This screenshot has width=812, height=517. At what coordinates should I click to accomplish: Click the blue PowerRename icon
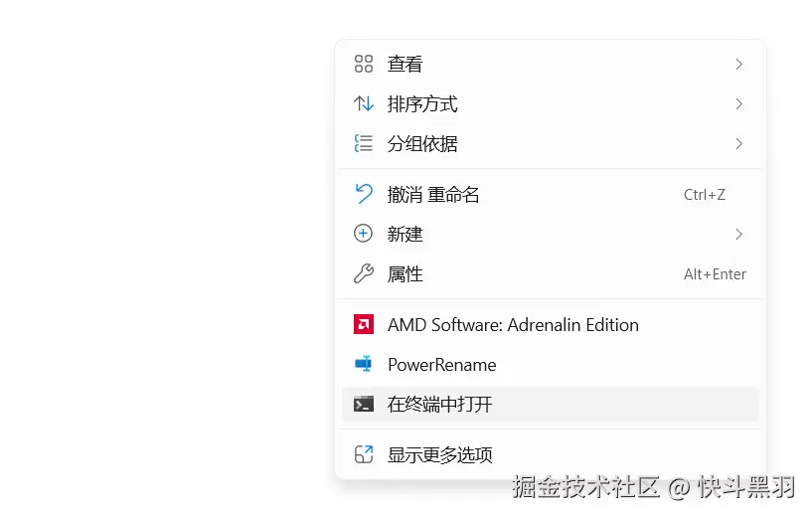(364, 365)
